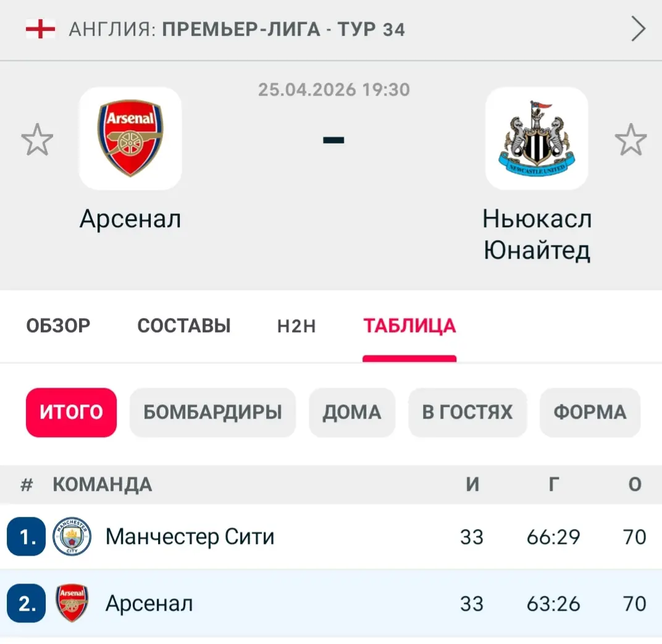Tap Manchester City logo in standings table

[x=72, y=537]
